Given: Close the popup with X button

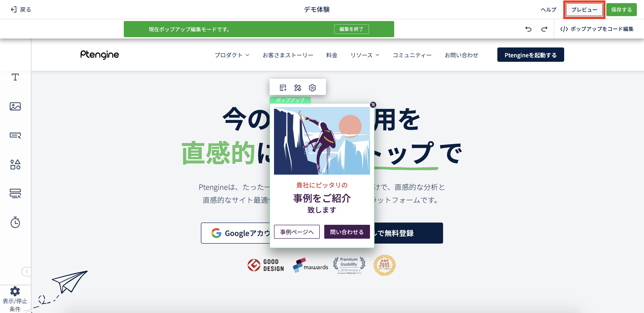Looking at the screenshot, I should pyautogui.click(x=373, y=105).
